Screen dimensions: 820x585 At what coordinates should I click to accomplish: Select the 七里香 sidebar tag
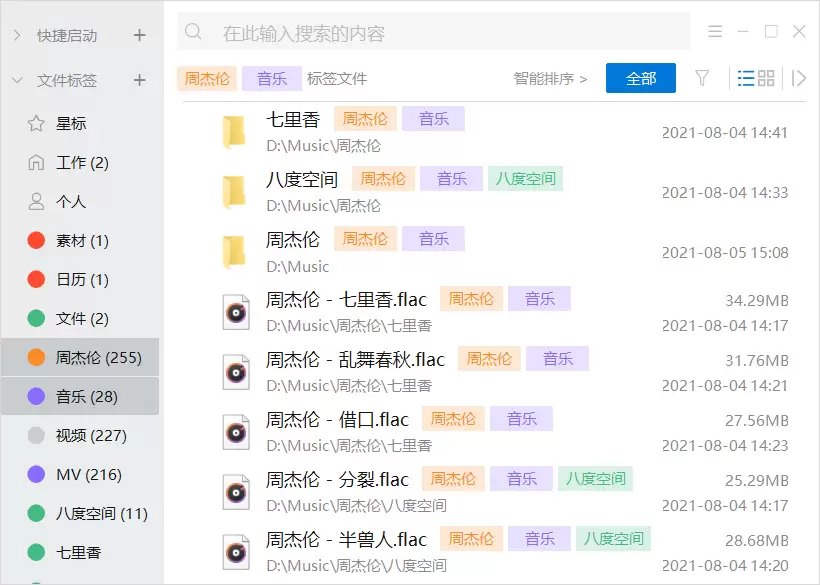click(x=80, y=553)
